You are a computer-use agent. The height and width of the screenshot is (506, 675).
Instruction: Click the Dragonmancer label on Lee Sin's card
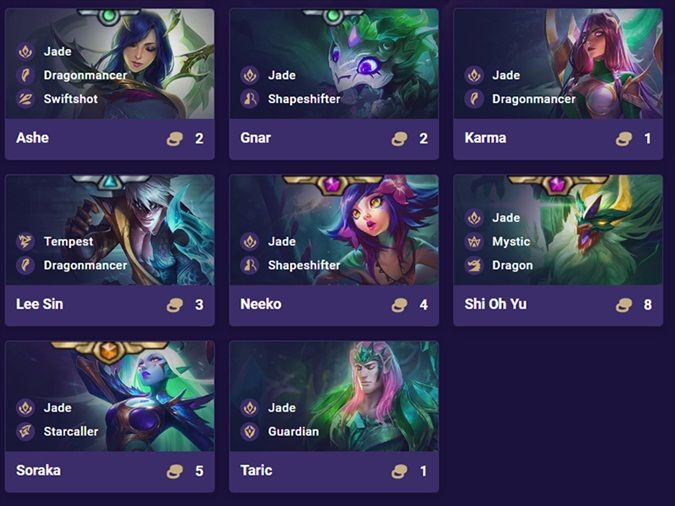[x=85, y=265]
